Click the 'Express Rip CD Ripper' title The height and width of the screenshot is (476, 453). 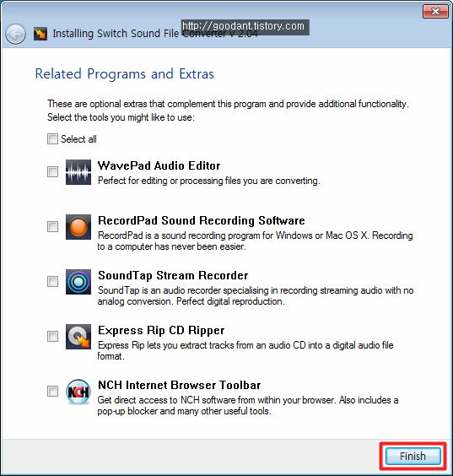click(x=161, y=331)
